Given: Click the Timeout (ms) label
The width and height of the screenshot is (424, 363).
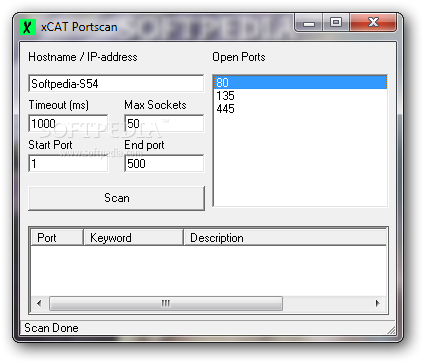Looking at the screenshot, I should (59, 105).
